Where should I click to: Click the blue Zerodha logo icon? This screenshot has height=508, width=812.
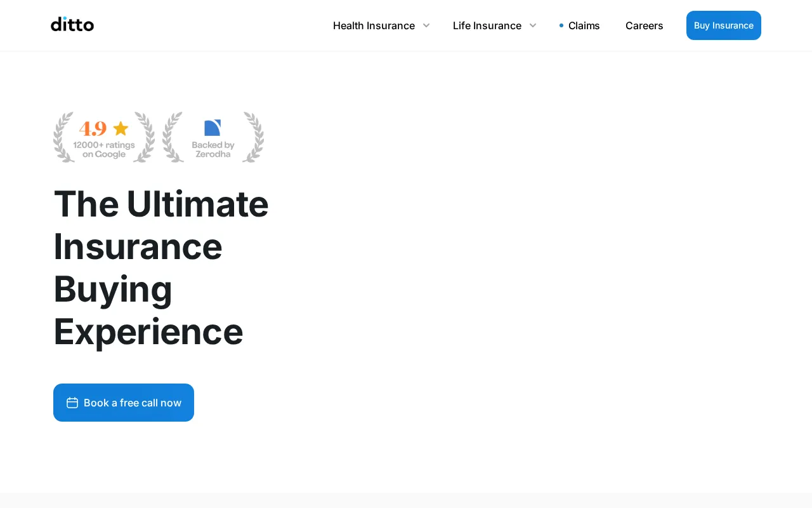(213, 128)
